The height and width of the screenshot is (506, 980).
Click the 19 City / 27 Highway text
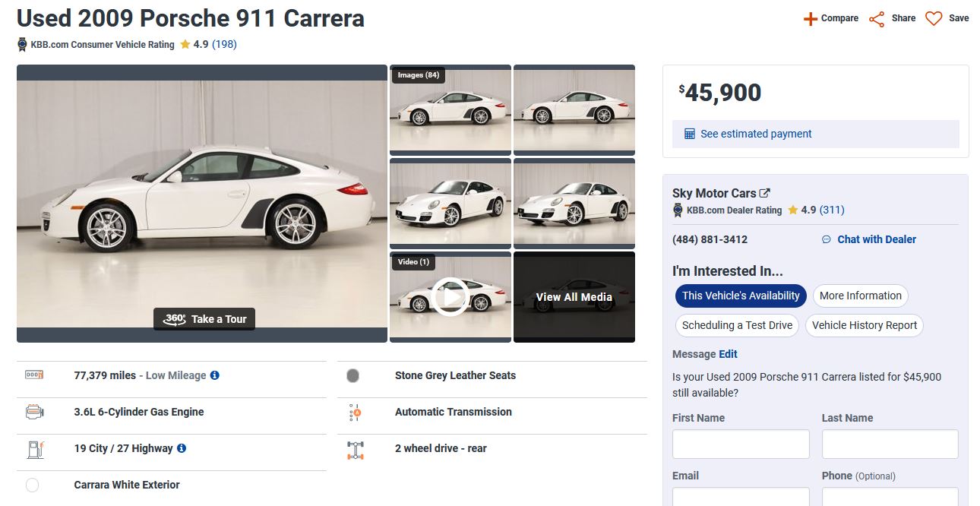pos(123,448)
